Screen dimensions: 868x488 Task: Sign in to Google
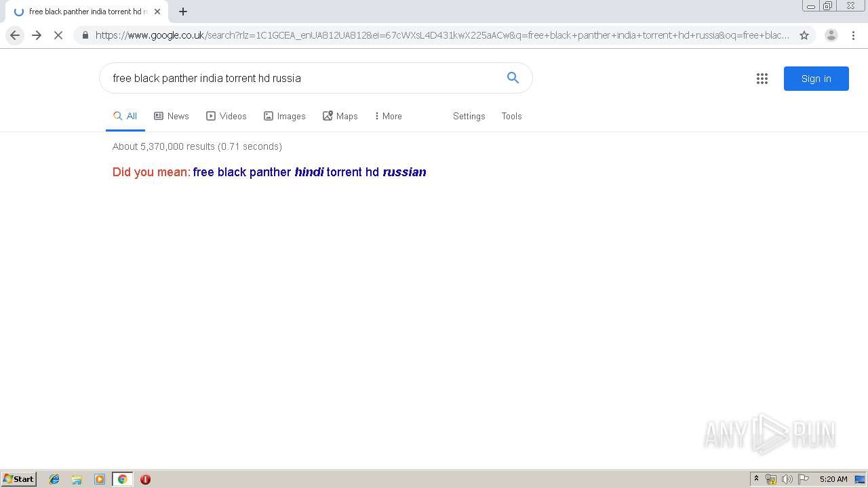(x=816, y=79)
